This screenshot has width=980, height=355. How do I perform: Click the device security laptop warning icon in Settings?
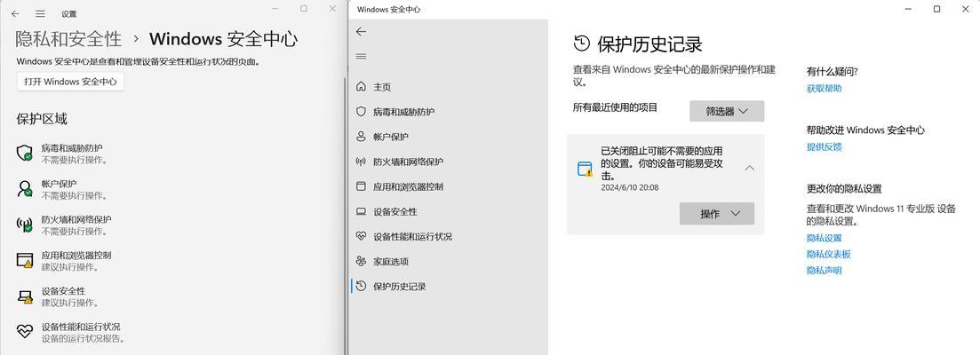pyautogui.click(x=24, y=296)
